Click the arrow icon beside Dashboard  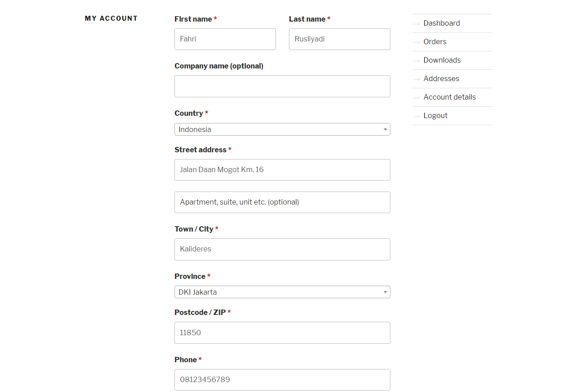(x=417, y=24)
